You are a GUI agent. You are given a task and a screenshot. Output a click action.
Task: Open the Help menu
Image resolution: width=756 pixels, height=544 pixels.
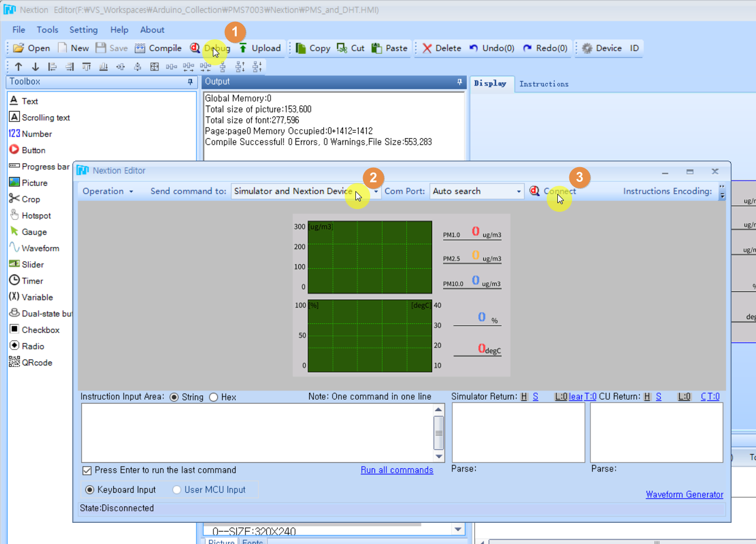pos(119,30)
